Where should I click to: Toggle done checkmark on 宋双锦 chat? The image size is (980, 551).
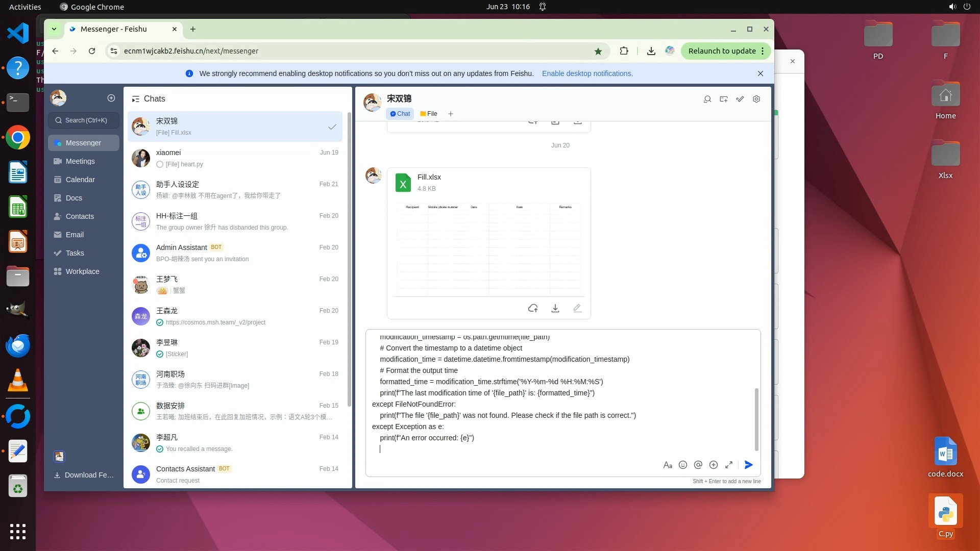[332, 127]
